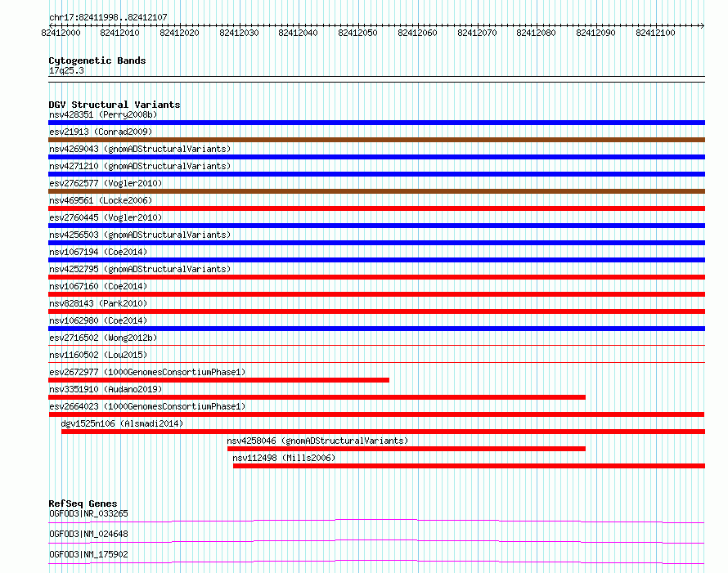This screenshot has height=573, width=728.
Task: Click the nsv1062980 (Coe2014) blue bar
Action: [376, 329]
